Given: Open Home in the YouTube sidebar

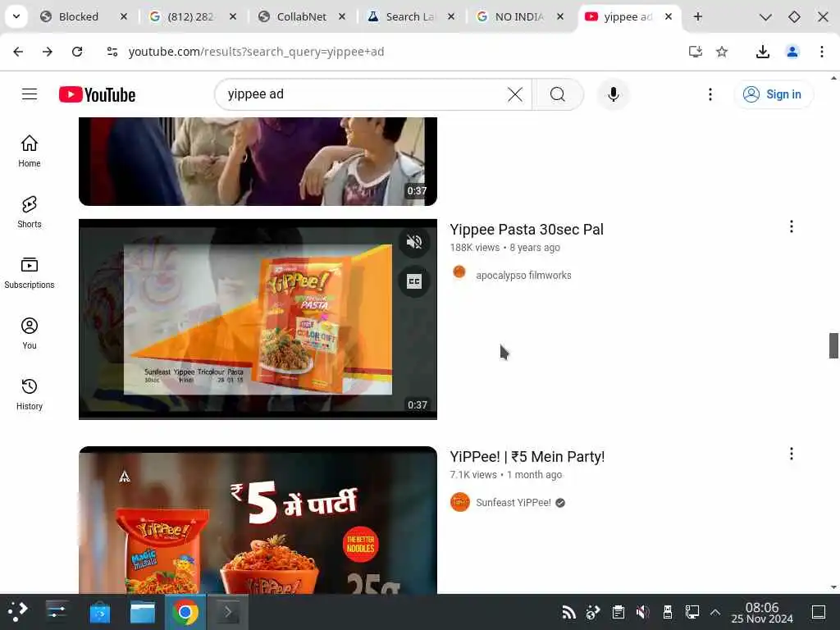Looking at the screenshot, I should (30, 151).
